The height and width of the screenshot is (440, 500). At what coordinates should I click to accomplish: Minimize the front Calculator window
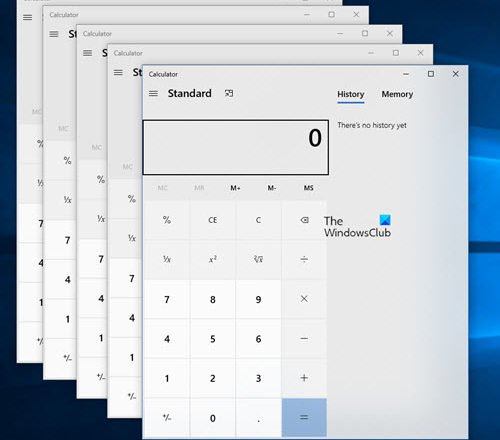pyautogui.click(x=406, y=74)
